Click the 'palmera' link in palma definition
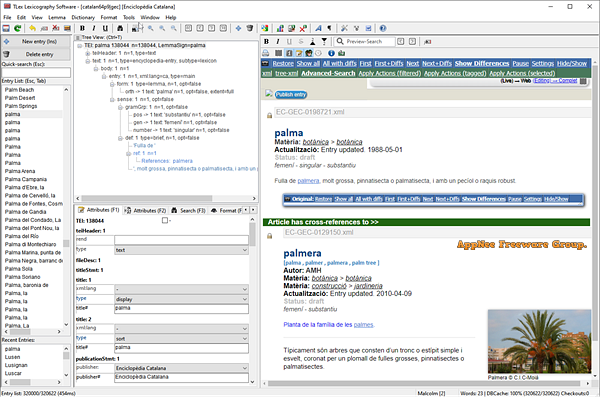Screen dimensions: 600x397 (308, 181)
